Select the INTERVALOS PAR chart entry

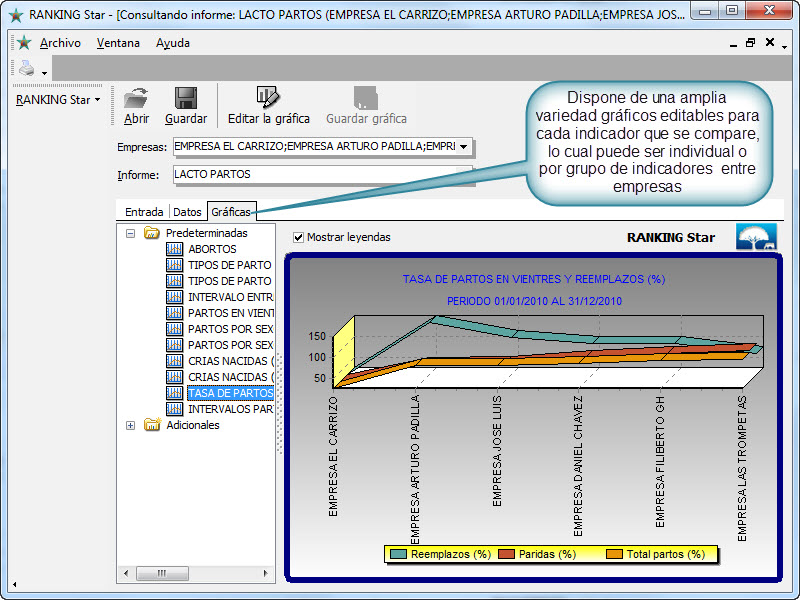pos(231,409)
